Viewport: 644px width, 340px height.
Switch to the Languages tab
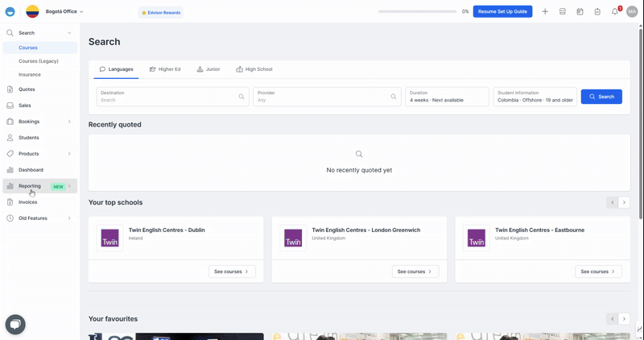click(116, 69)
